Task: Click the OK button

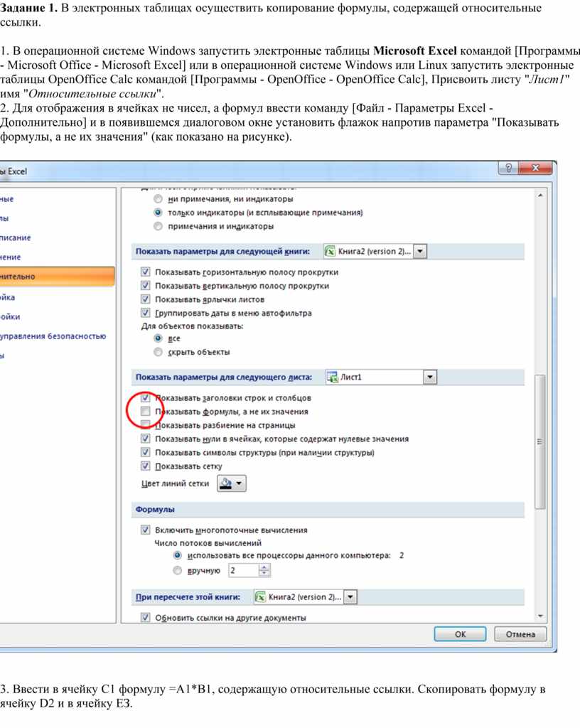Action: point(460,634)
